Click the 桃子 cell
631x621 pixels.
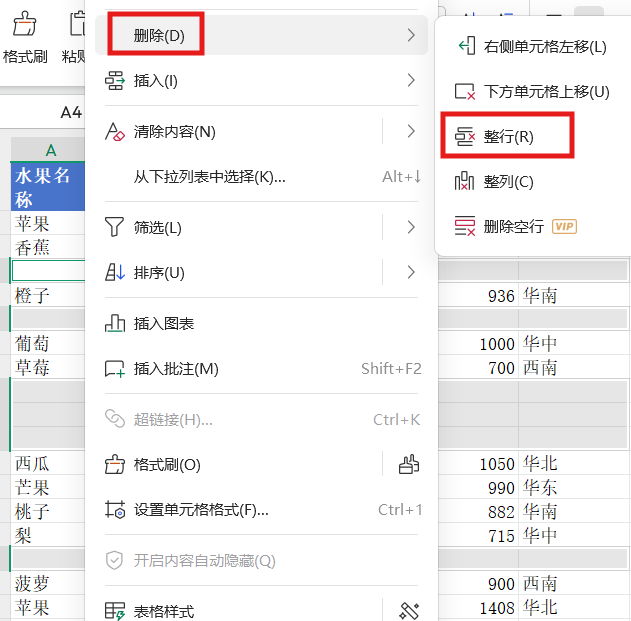pyautogui.click(x=48, y=511)
